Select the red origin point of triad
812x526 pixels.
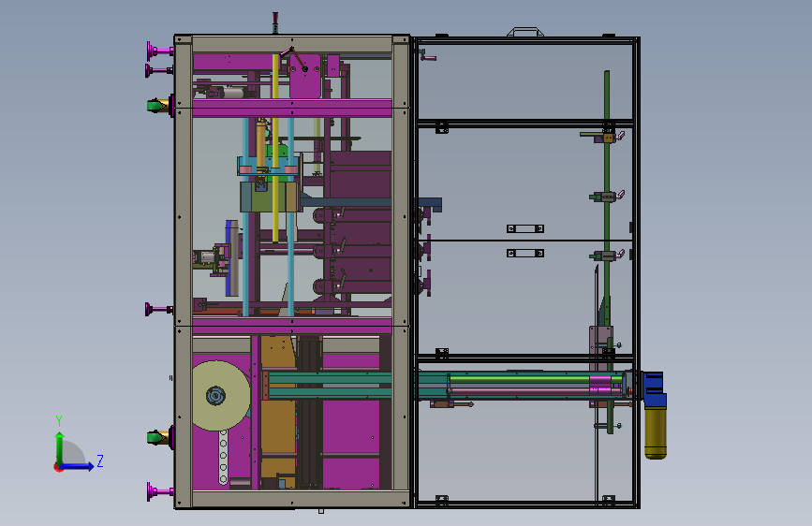[x=57, y=467]
